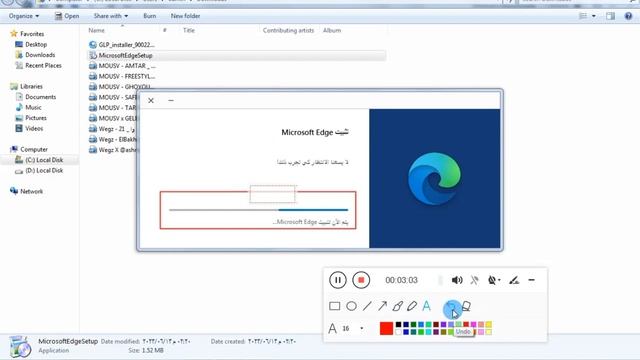Sort by Contributing artists column header
The height and width of the screenshot is (360, 640).
tap(288, 30)
